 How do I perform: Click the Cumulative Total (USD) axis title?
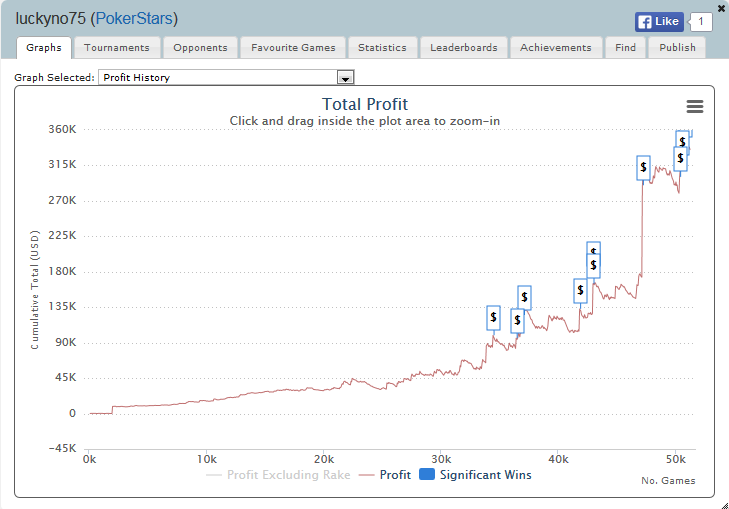(x=35, y=290)
